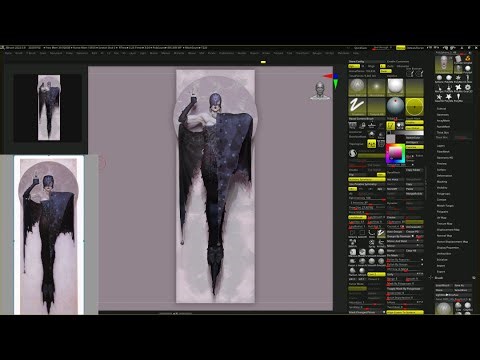Open the current brush thumbnail picker
Screen dimensions: 480x360
coord(357,88)
